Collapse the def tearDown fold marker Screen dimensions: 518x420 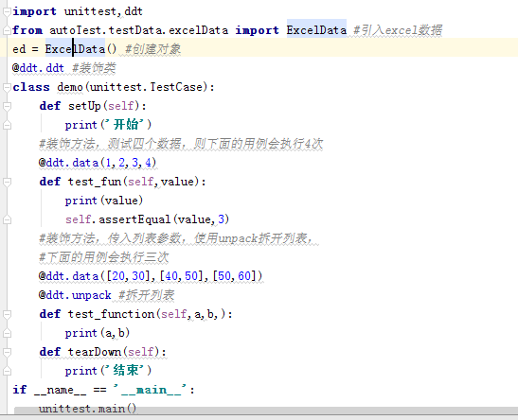(x=7, y=352)
